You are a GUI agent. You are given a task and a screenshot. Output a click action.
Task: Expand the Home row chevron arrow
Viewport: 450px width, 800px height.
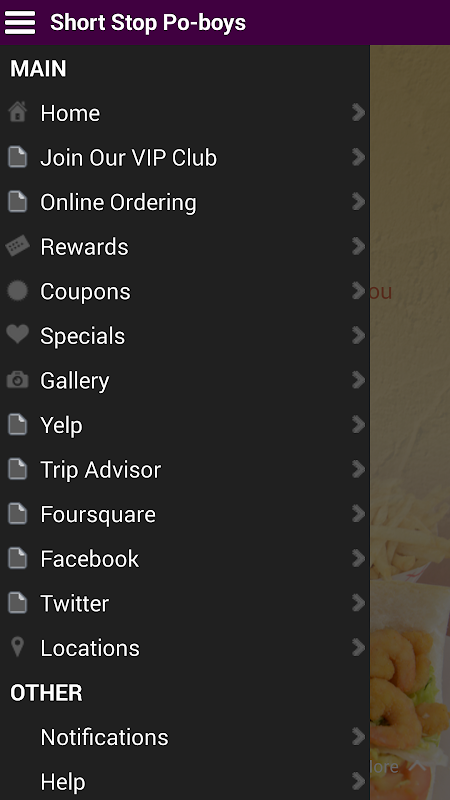tap(359, 113)
